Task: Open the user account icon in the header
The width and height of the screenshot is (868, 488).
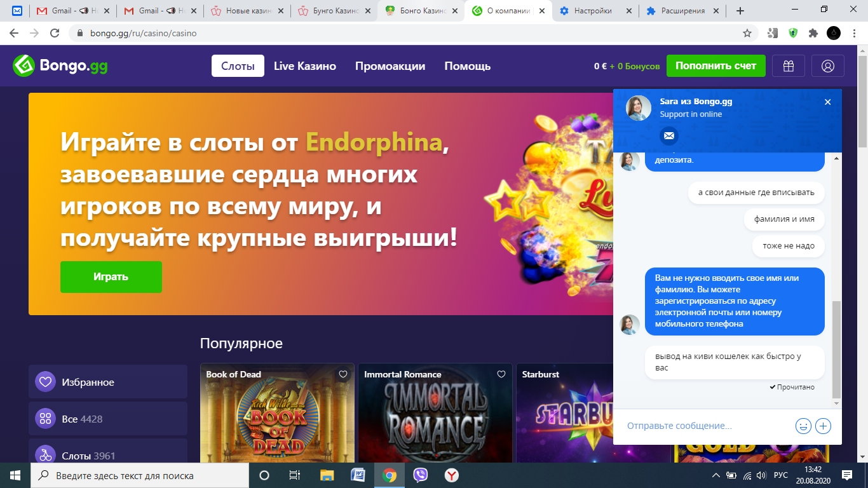Action: tap(828, 65)
